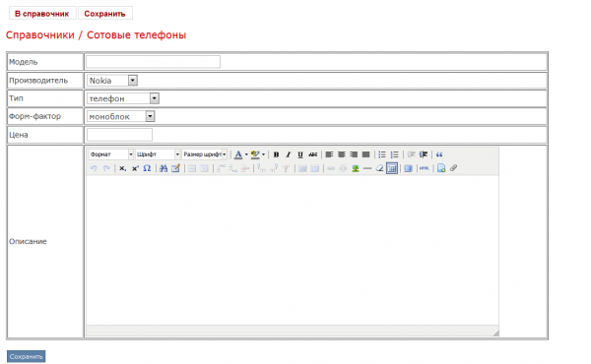This screenshot has width=591, height=364.
Task: Click the blue Сохранить button at bottom
Action: tap(26, 356)
